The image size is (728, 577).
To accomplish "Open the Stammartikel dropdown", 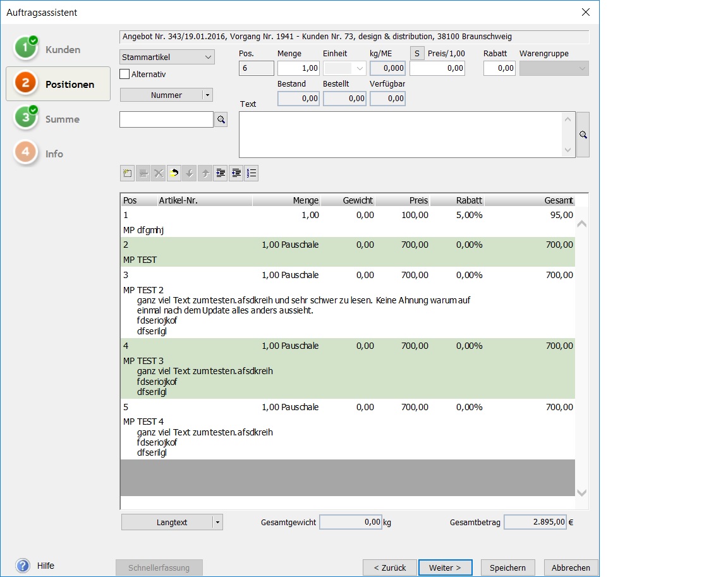I will click(167, 57).
